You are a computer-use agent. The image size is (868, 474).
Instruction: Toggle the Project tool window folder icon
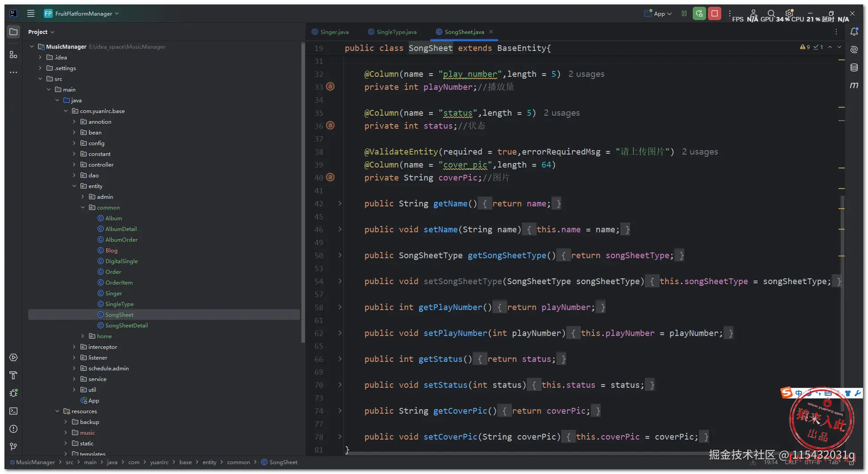coord(13,32)
